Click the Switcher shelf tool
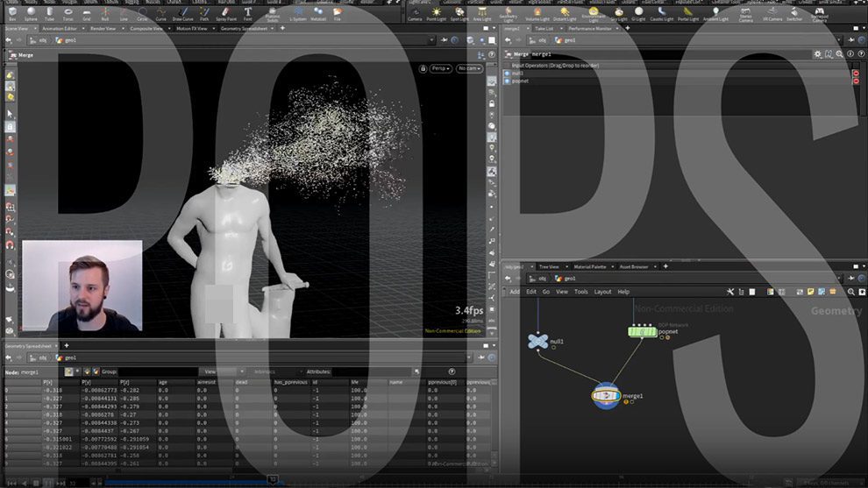 (794, 13)
